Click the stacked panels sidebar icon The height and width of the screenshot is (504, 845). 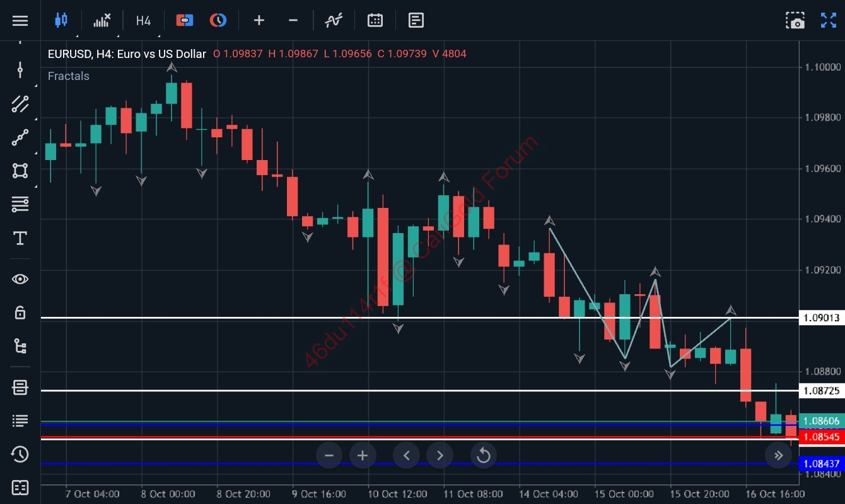pos(20,387)
